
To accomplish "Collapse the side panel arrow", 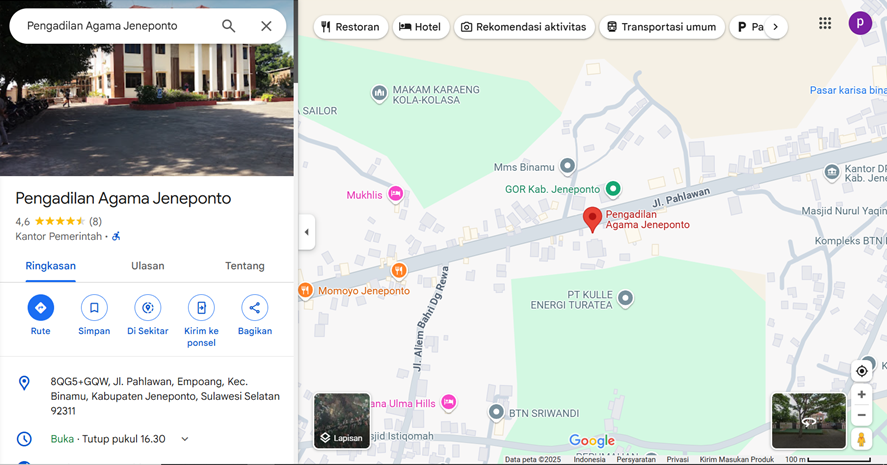I will pyautogui.click(x=307, y=232).
